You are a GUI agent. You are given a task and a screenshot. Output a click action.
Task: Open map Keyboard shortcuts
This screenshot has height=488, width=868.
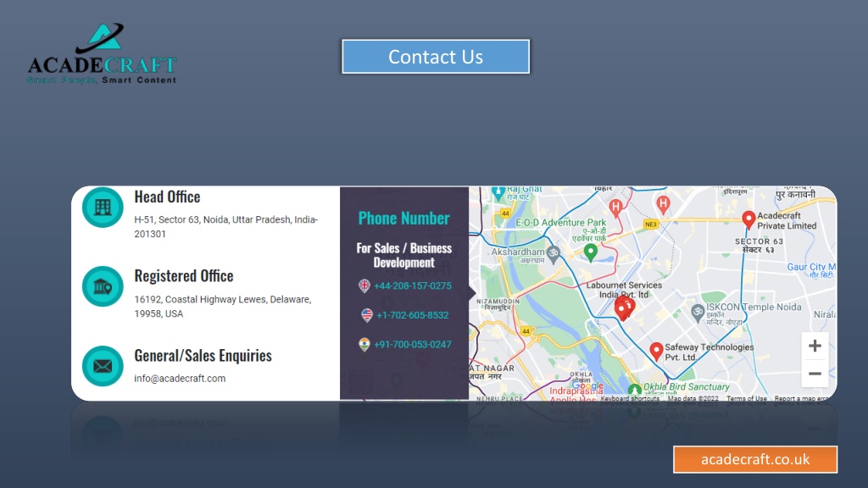[630, 398]
